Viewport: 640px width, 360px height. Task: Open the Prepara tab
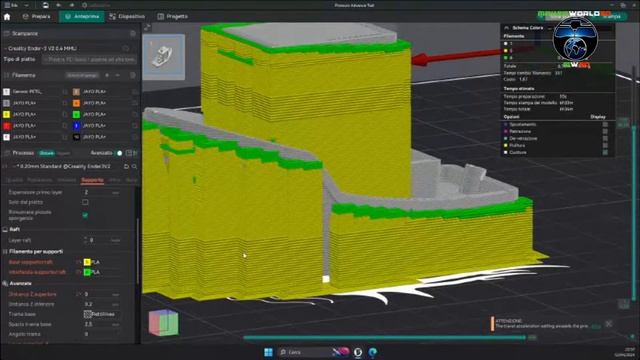(37, 16)
